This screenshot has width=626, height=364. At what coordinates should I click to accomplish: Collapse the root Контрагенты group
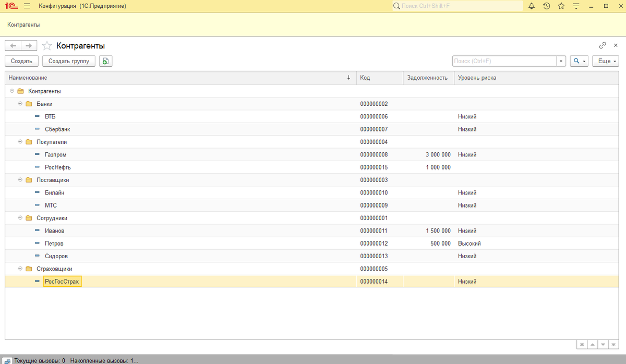[11, 91]
